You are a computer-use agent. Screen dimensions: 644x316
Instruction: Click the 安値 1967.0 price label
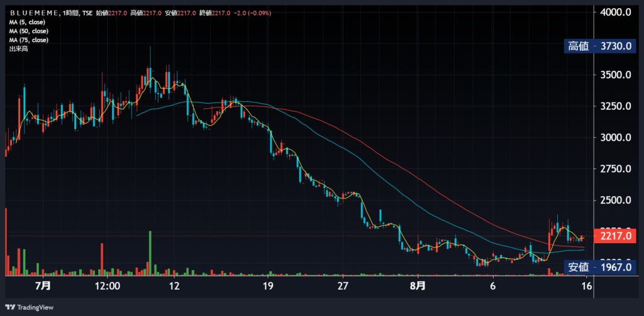[600, 267]
